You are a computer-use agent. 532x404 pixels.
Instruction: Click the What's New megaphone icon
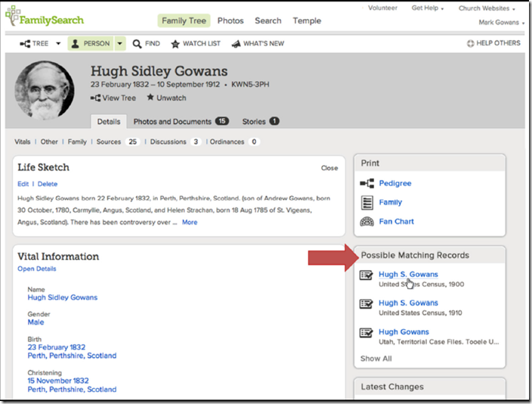pos(236,44)
